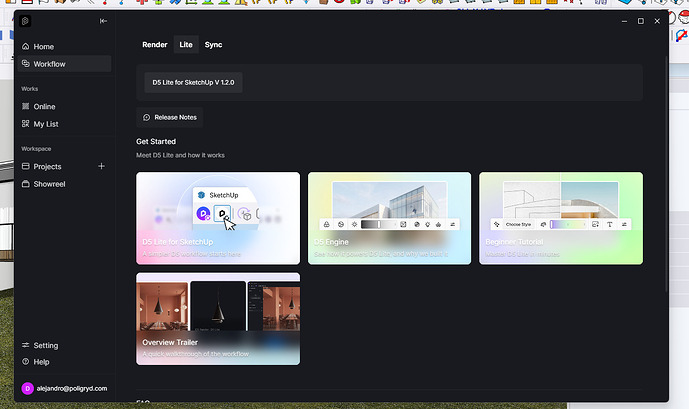Click D5 Lite for SketchUp V 1.2.0 button
Image resolution: width=689 pixels, height=409 pixels.
pyautogui.click(x=193, y=83)
